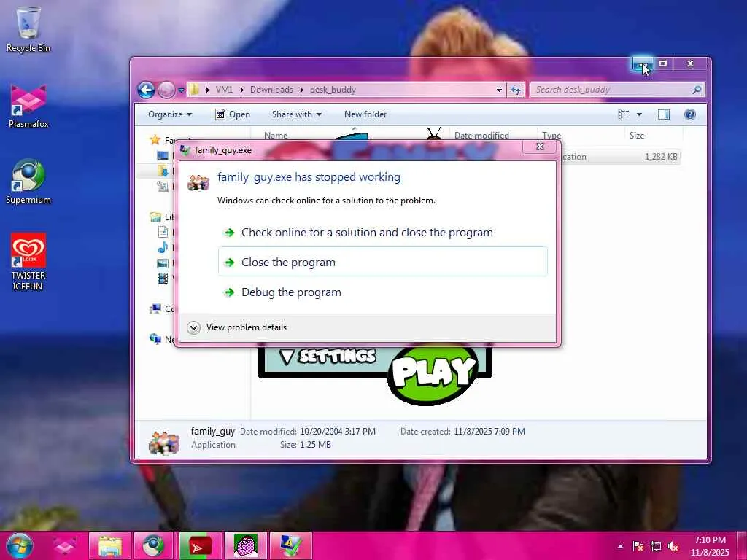Click the search magnifier icon
This screenshot has width=747, height=560.
coord(697,90)
